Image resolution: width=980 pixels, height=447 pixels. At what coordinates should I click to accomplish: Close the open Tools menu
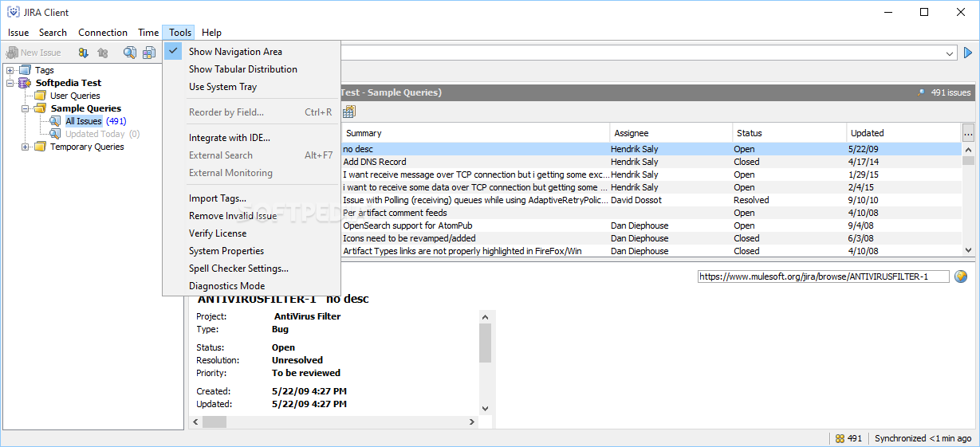click(x=180, y=33)
